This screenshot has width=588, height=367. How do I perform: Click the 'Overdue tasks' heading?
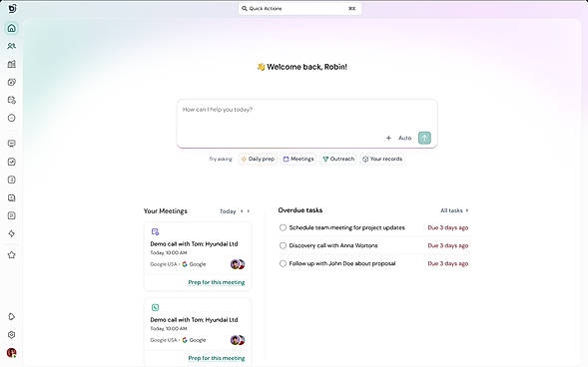(x=300, y=210)
